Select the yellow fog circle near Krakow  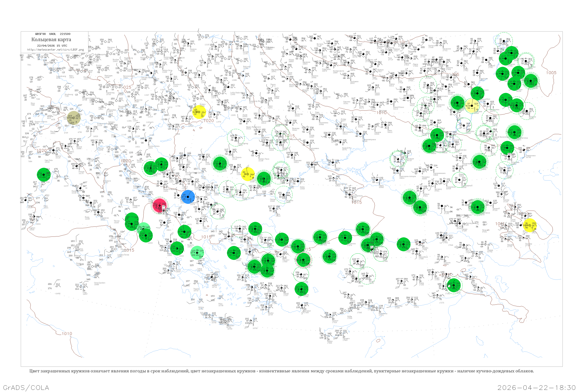(200, 112)
